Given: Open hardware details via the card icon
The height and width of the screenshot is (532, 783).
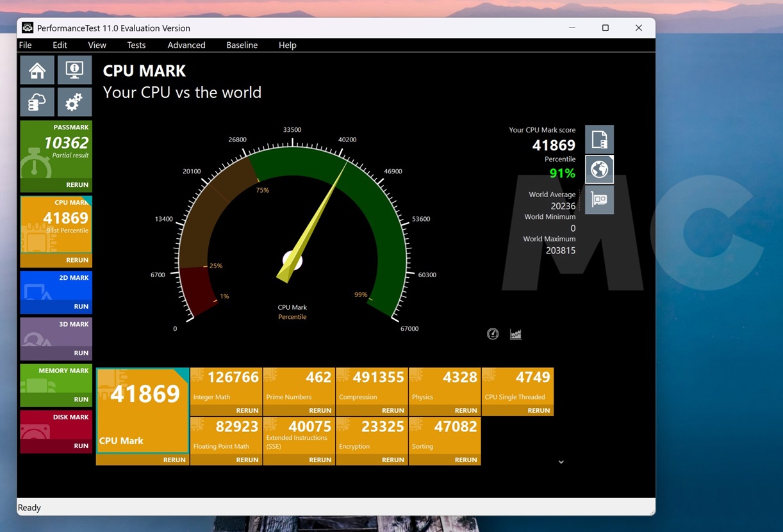Looking at the screenshot, I should (600, 200).
